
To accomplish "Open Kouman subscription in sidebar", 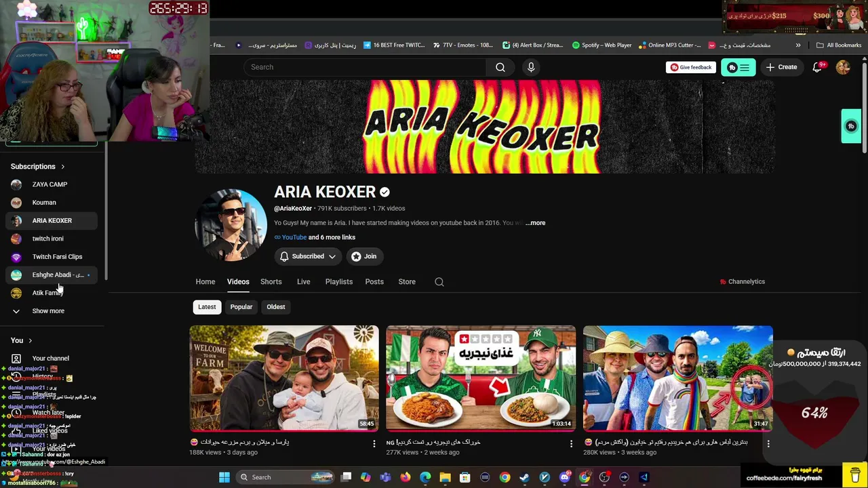I will point(52,203).
